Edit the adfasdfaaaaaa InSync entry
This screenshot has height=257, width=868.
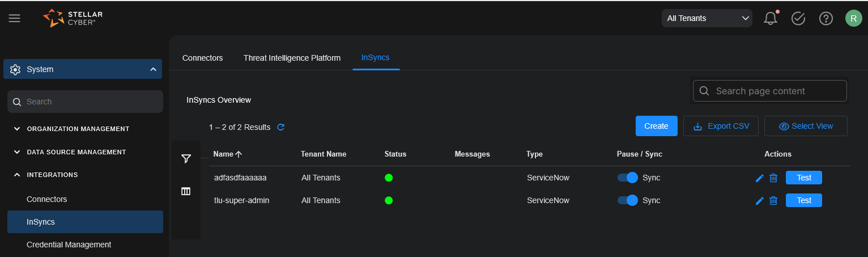[760, 178]
